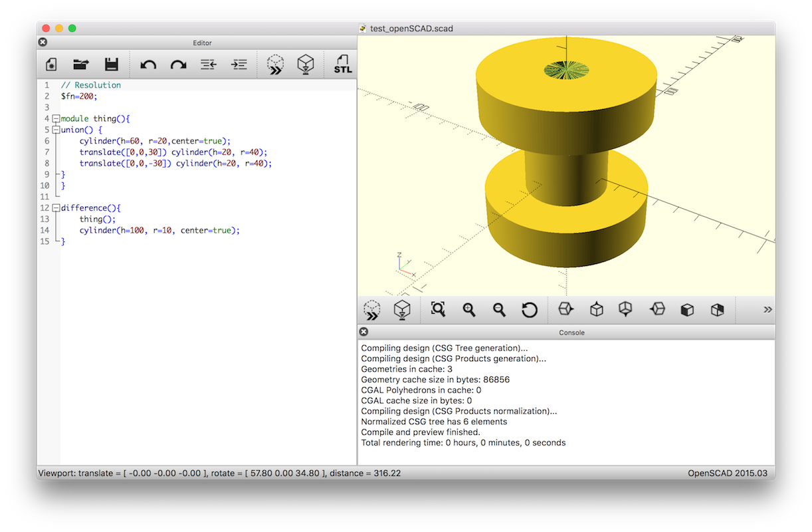Switch to the Bottom view cube icon
This screenshot has width=812, height=532.
tap(625, 309)
